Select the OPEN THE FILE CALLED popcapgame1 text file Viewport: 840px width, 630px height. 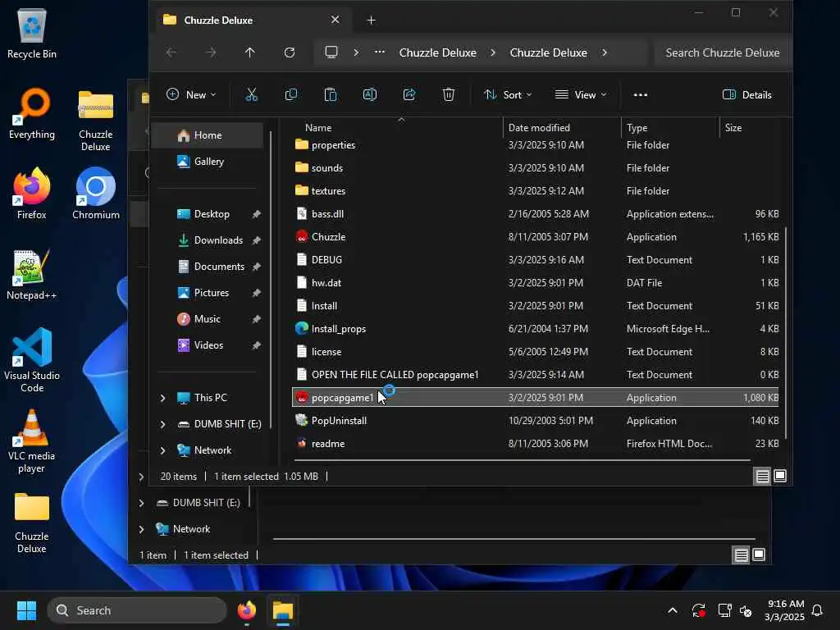pos(535,374)
